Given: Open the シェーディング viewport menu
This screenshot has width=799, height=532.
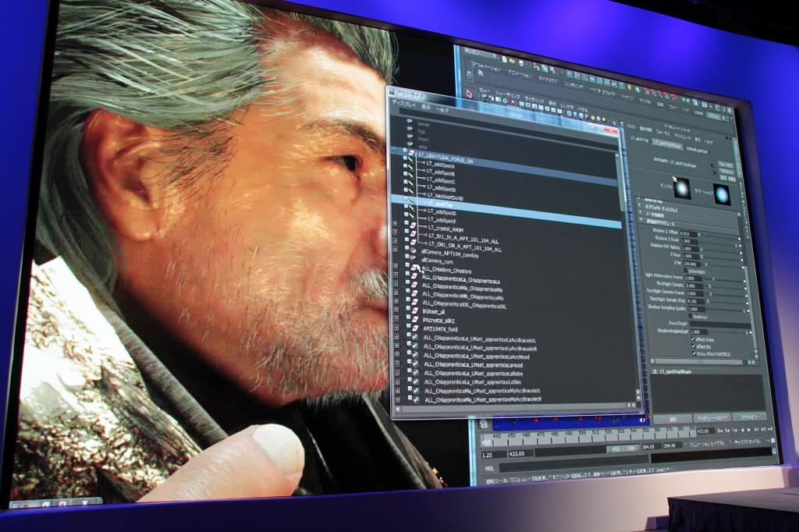Looking at the screenshot, I should click(507, 96).
